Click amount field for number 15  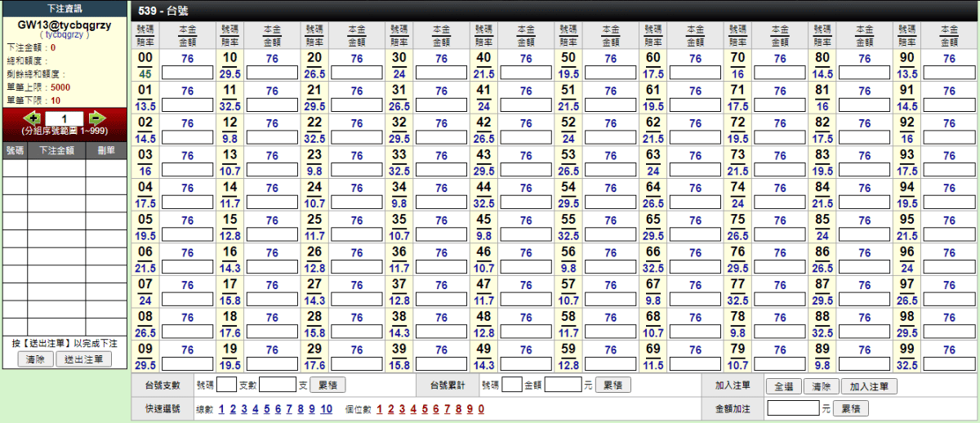coord(273,235)
